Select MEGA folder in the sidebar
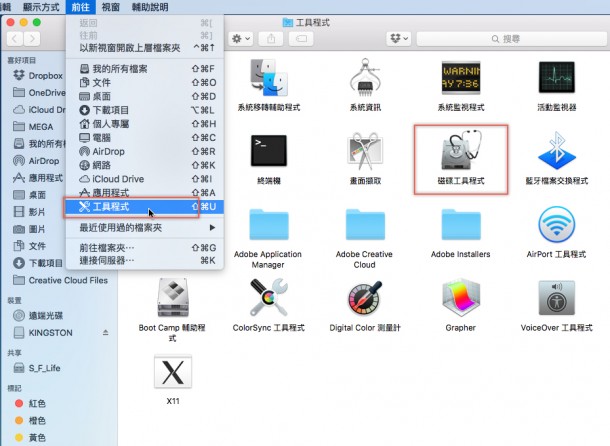Screen dimensions: 610x446 tap(33, 127)
